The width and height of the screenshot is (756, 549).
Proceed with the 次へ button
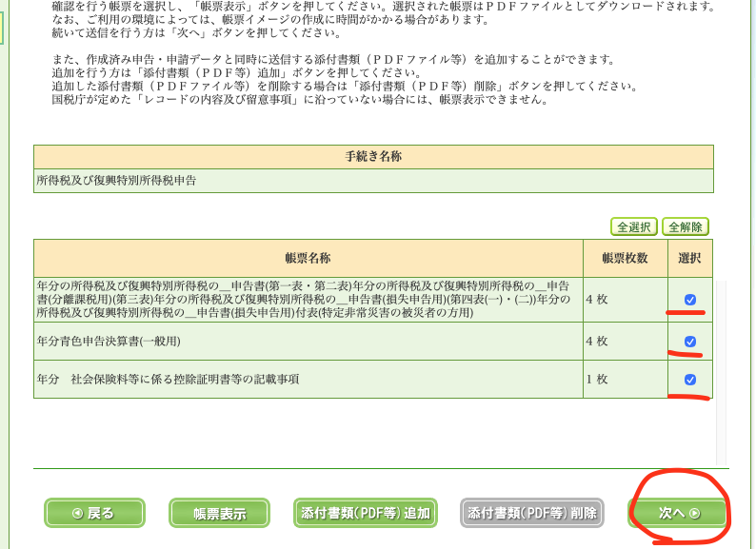point(679,513)
